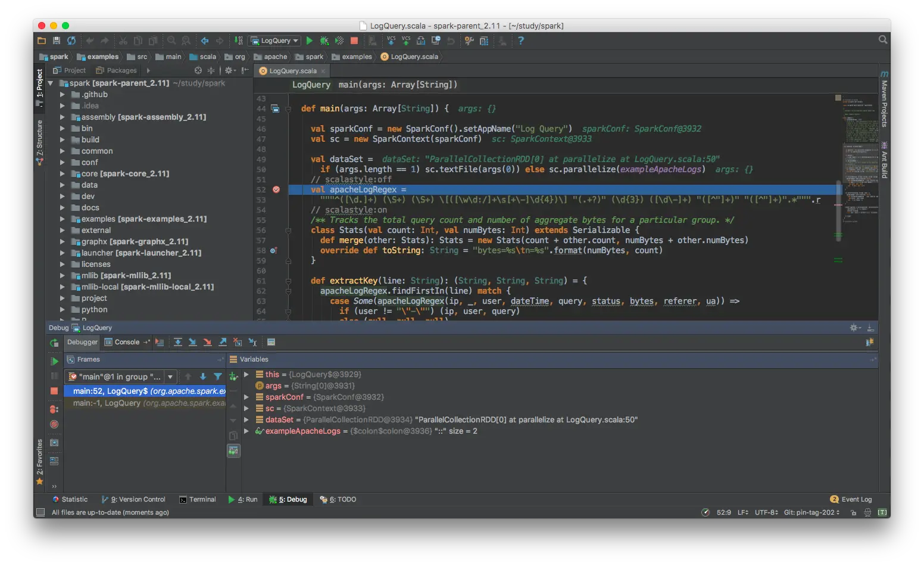Open Settings via the wrench icon
The height and width of the screenshot is (566, 924).
469,41
